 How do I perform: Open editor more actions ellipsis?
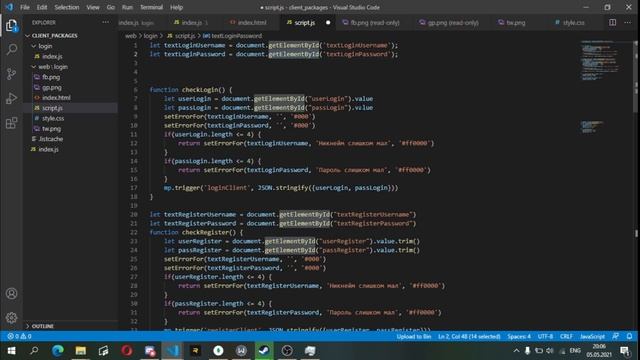coord(627,22)
